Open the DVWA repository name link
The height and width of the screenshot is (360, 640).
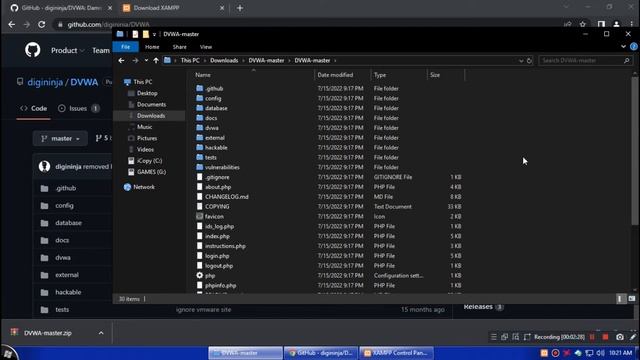tap(84, 82)
